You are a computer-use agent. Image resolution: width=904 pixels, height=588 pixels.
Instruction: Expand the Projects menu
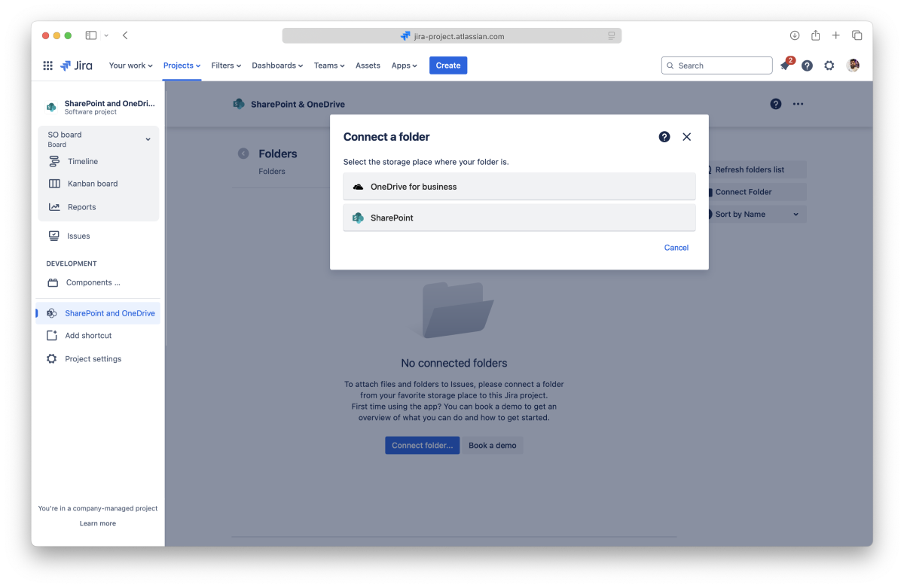pos(182,66)
